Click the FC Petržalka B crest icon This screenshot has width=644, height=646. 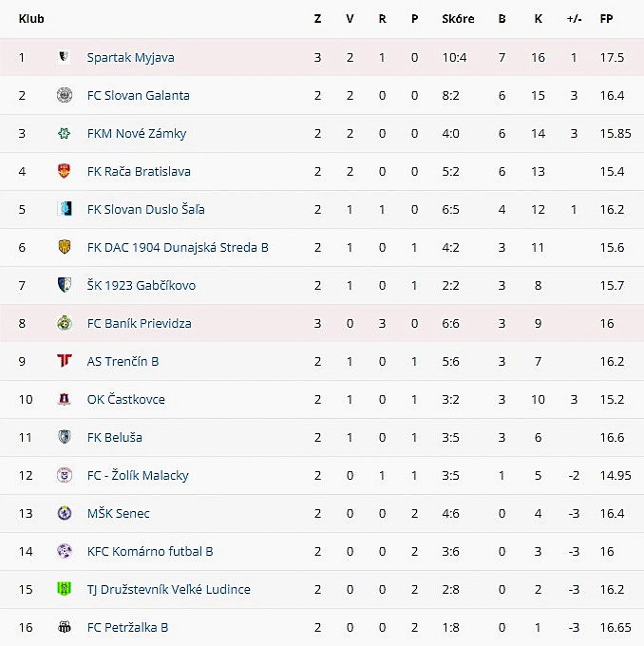point(65,627)
